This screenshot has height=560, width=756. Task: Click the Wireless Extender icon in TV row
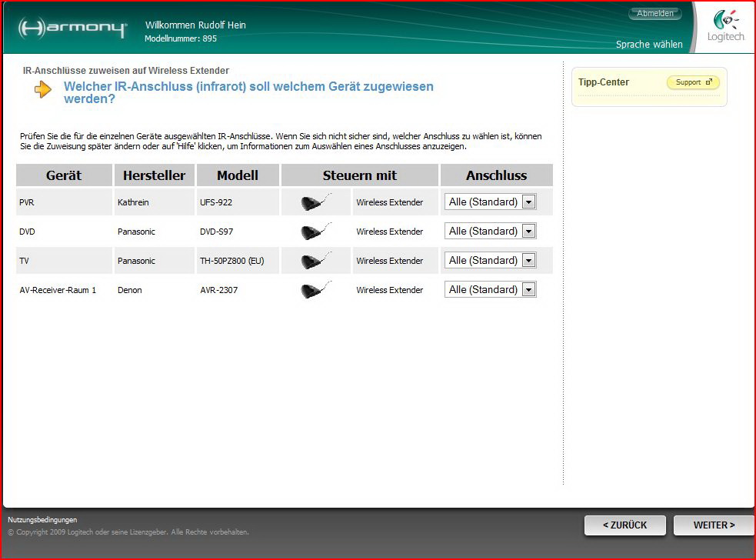pyautogui.click(x=315, y=261)
